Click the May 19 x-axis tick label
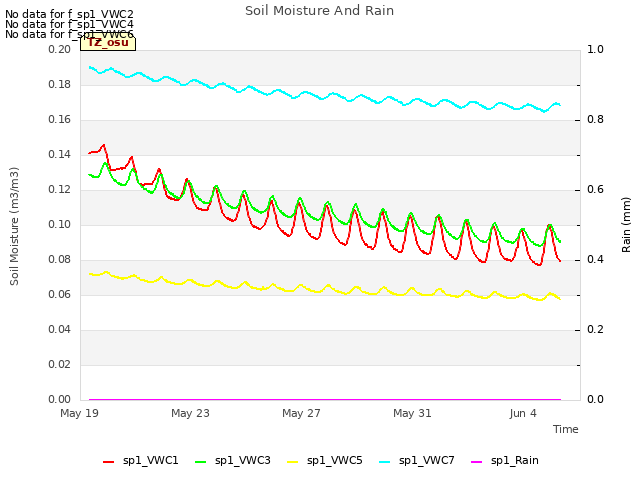Viewport: 640px width, 480px height. 79,413
